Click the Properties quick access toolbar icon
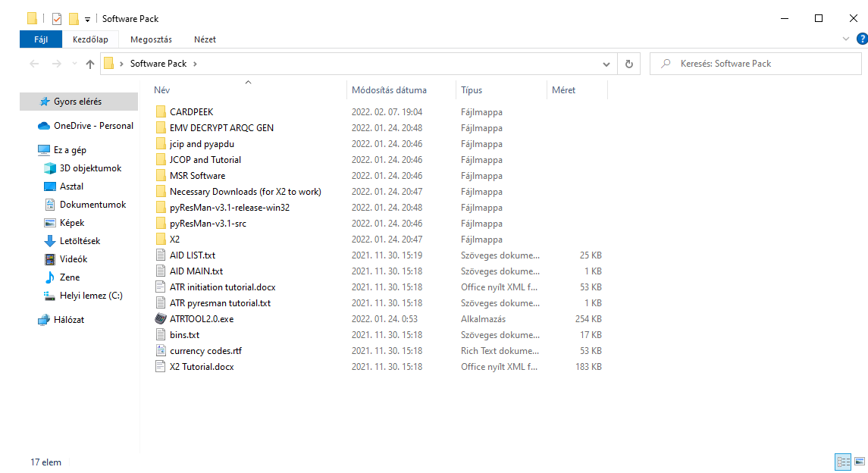Screen dimensions: 868x473 tap(56, 19)
